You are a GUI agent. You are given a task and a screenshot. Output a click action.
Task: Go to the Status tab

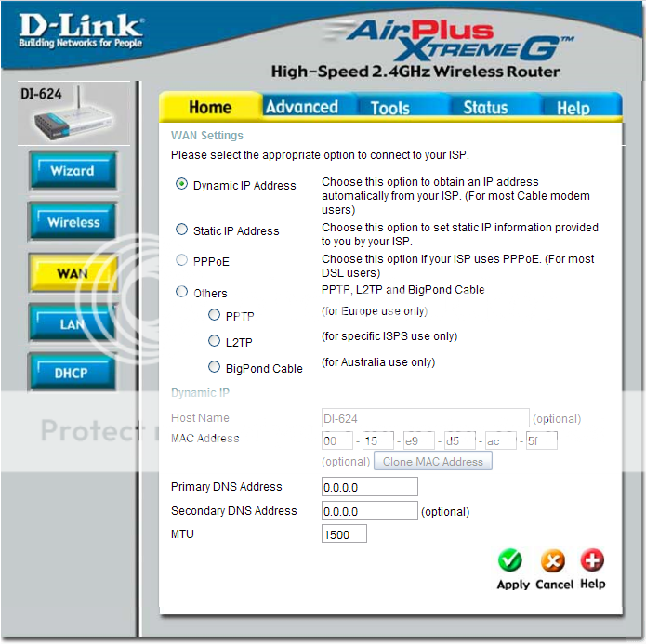[485, 107]
